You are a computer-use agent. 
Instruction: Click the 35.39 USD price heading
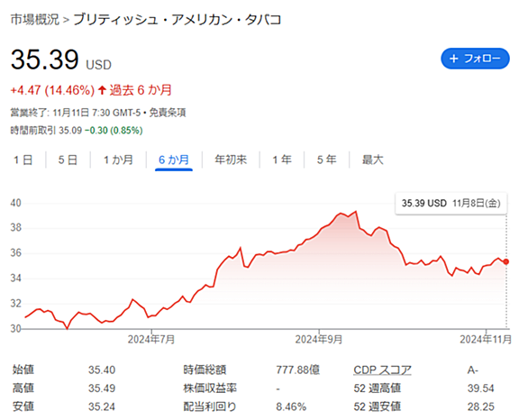point(61,59)
